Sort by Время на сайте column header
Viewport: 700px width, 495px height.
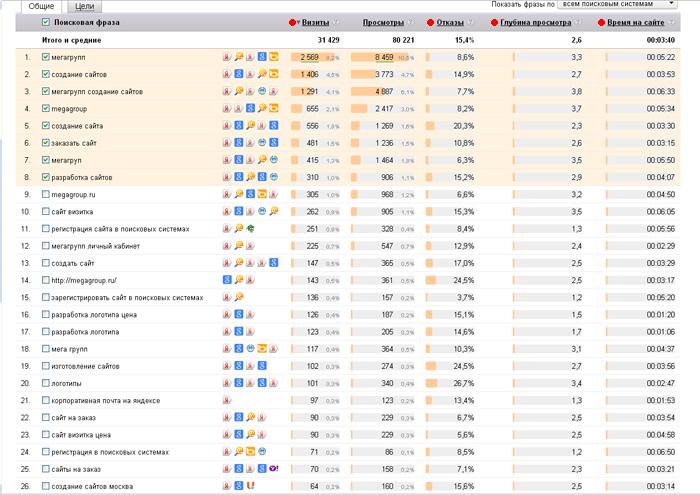[x=635, y=22]
